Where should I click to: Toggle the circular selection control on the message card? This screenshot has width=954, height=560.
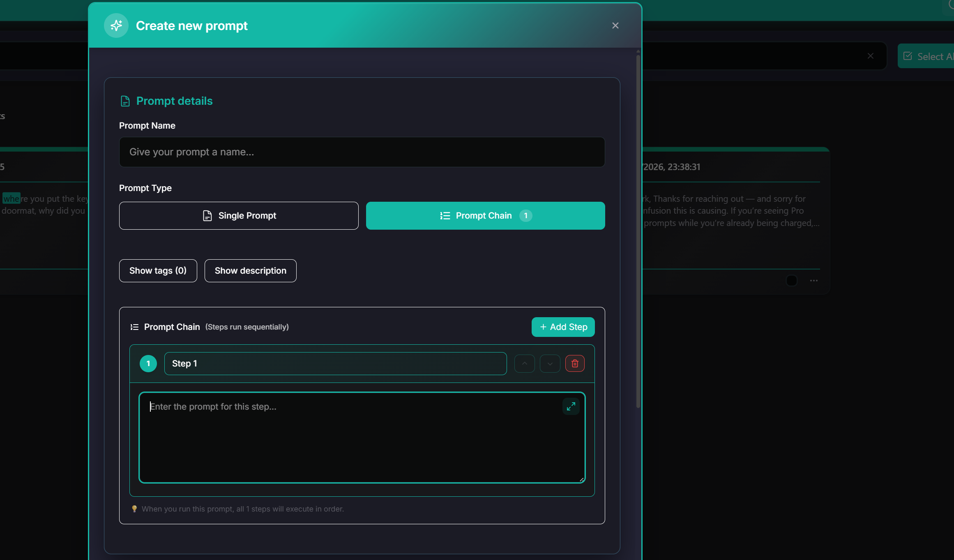792,281
